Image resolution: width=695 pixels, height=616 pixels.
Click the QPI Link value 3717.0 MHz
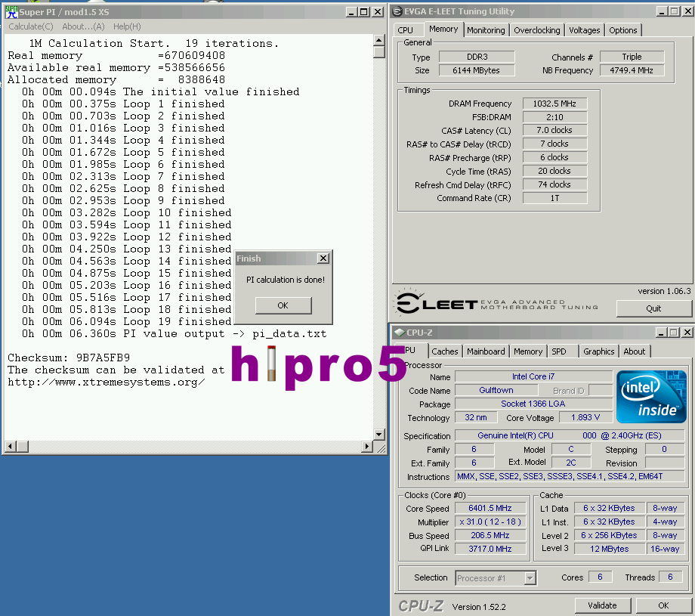pyautogui.click(x=490, y=549)
